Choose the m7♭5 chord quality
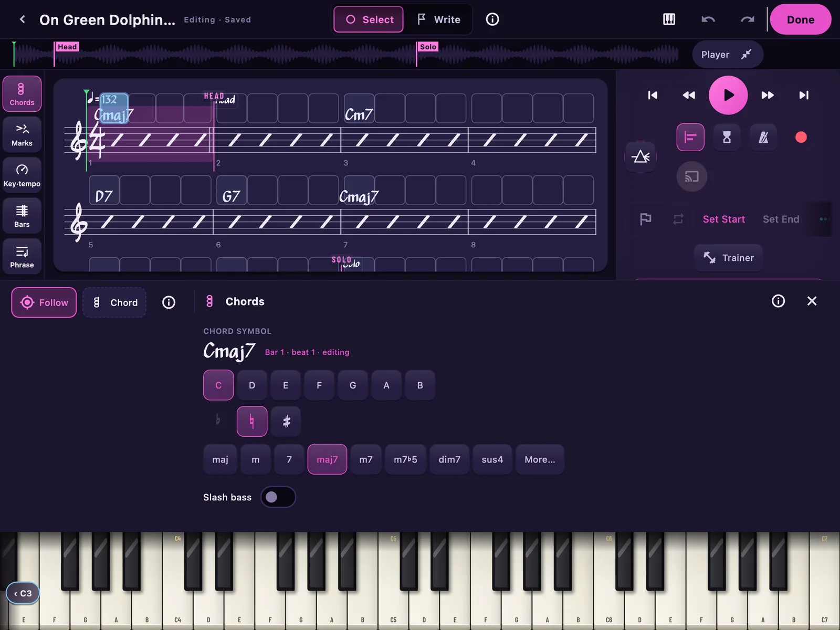This screenshot has width=840, height=630. [405, 459]
